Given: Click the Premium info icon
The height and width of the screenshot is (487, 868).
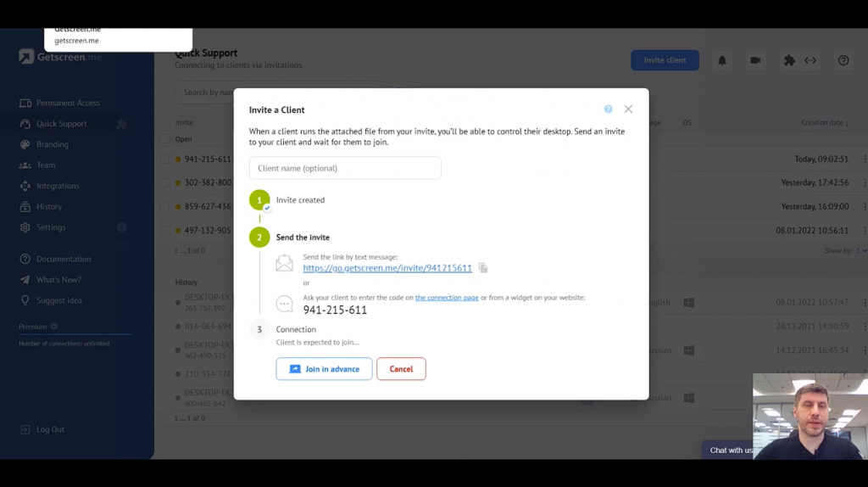Looking at the screenshot, I should [53, 327].
